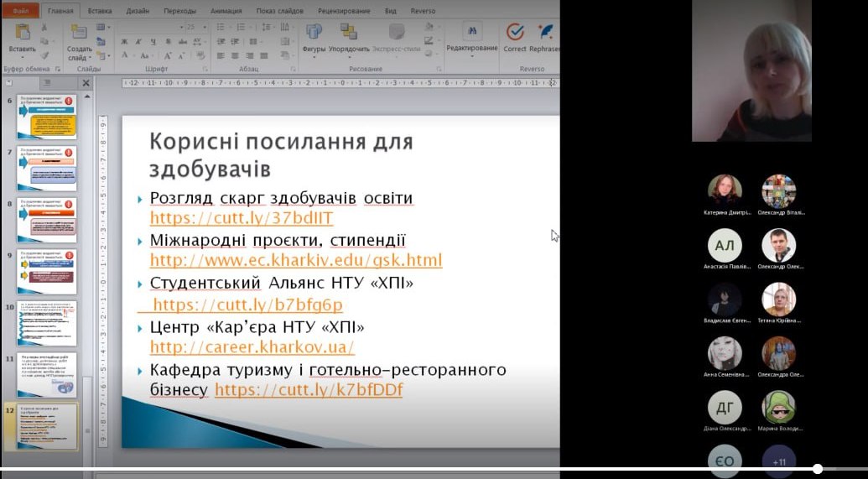Screen dimensions: 868x479
Task: Click the numbered list icon
Action: point(242,27)
